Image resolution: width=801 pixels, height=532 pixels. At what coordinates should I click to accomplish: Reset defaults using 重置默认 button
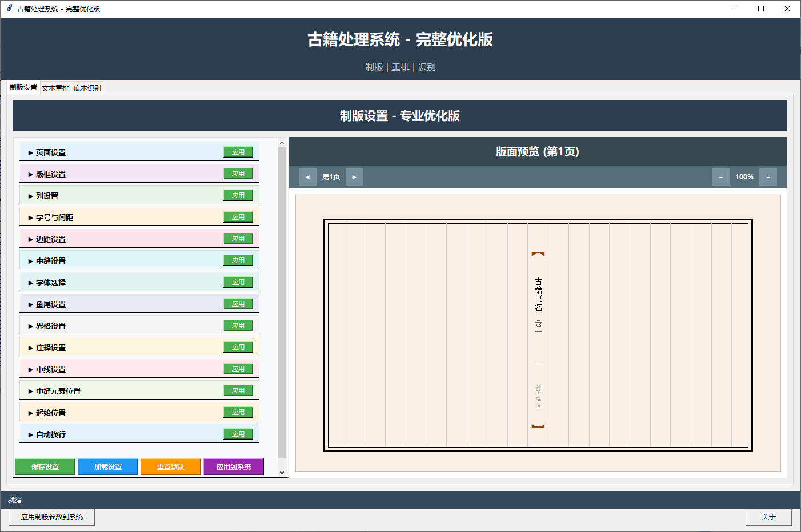170,466
